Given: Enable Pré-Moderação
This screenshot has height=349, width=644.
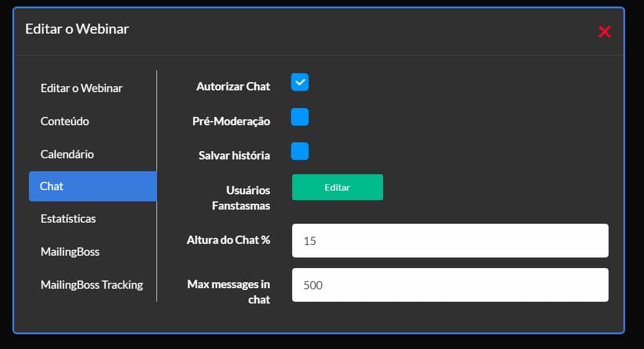Looking at the screenshot, I should click(299, 117).
